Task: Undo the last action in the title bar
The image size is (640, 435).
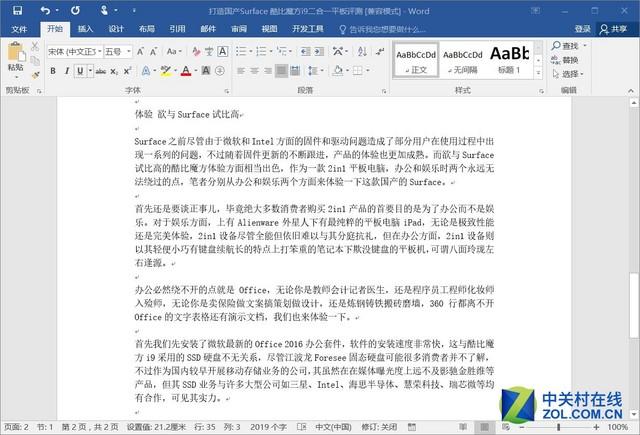Action: (46, 11)
